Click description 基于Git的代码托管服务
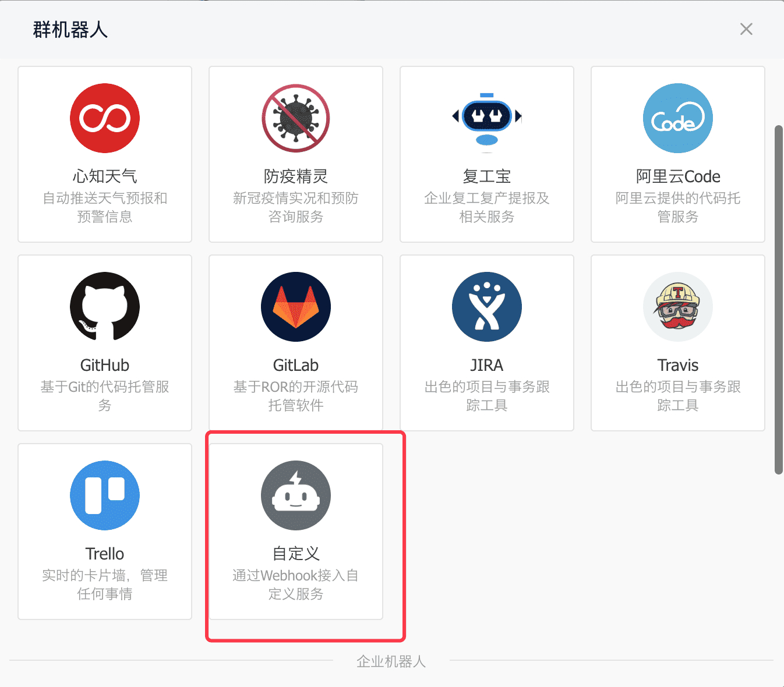This screenshot has width=784, height=687. pos(105,396)
